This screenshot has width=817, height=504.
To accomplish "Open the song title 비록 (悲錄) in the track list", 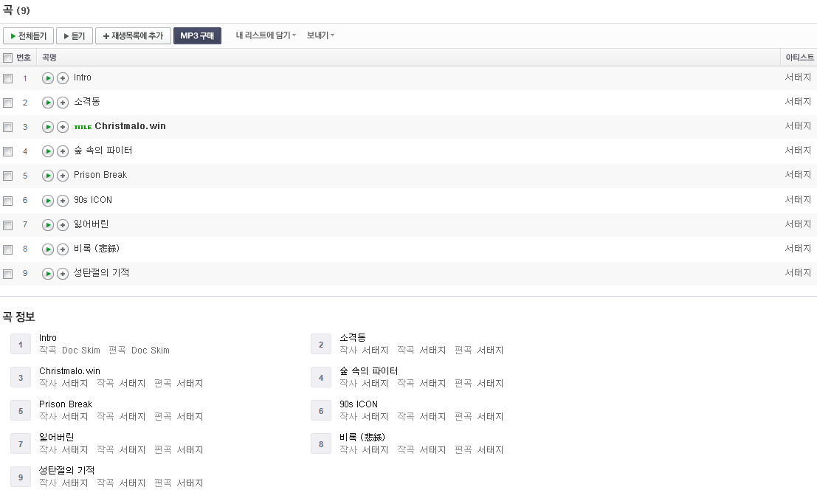I will (97, 249).
